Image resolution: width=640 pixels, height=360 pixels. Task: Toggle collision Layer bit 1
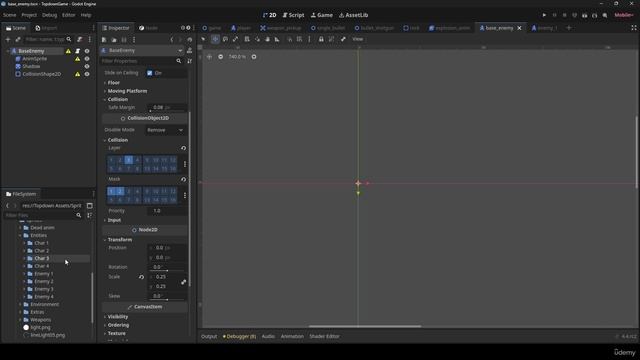(x=111, y=160)
